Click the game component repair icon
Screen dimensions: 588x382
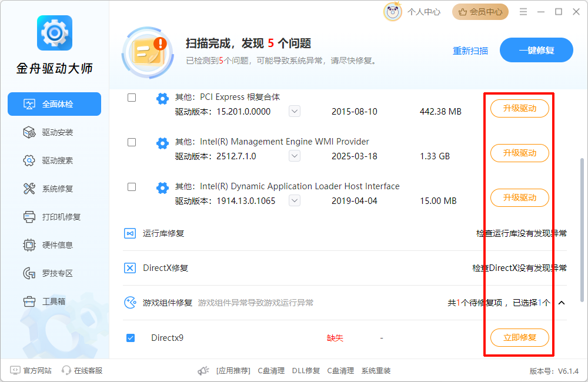tap(130, 303)
